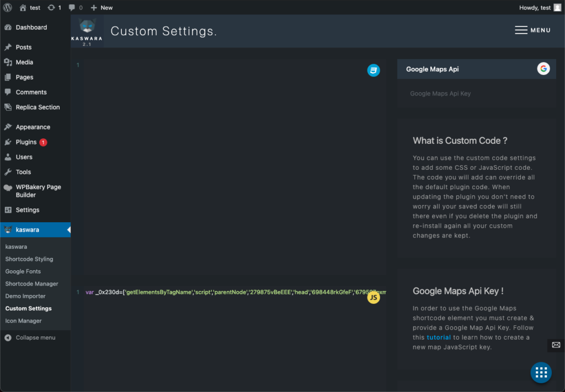This screenshot has height=392, width=565.
Task: Open Shortcode Styling submenu
Action: pyautogui.click(x=29, y=259)
